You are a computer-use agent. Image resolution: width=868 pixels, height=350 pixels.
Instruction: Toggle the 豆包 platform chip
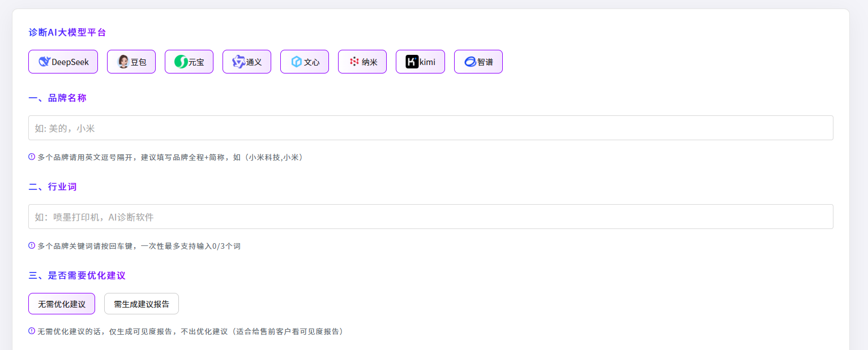click(x=131, y=62)
